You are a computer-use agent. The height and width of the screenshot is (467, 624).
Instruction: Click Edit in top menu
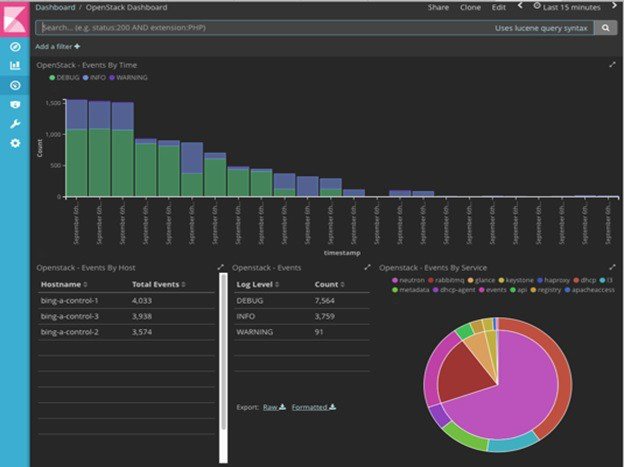click(x=499, y=8)
